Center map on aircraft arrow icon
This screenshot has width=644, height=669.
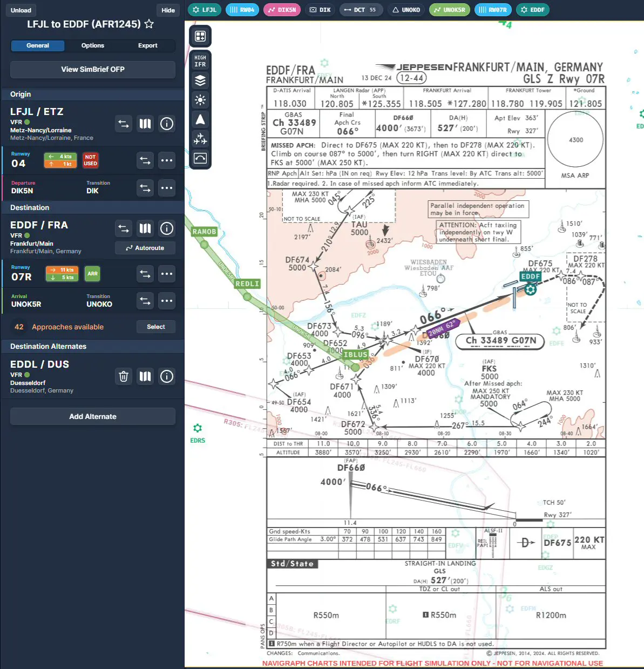coord(200,119)
